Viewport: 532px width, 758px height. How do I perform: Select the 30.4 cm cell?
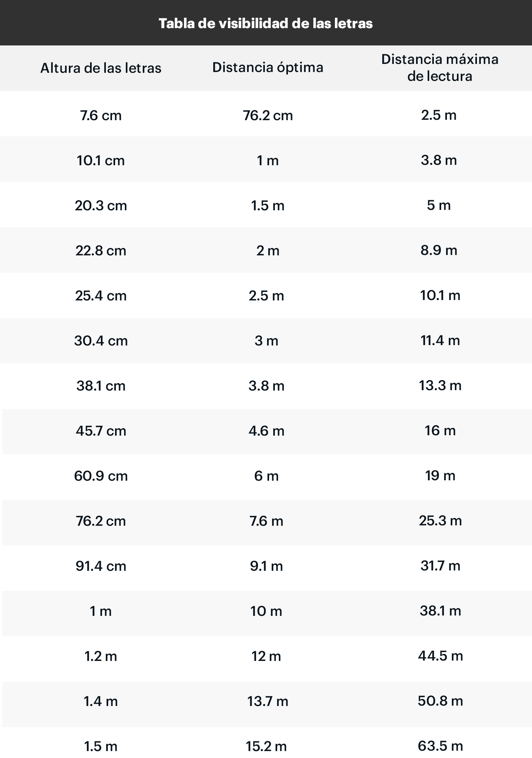pos(101,341)
